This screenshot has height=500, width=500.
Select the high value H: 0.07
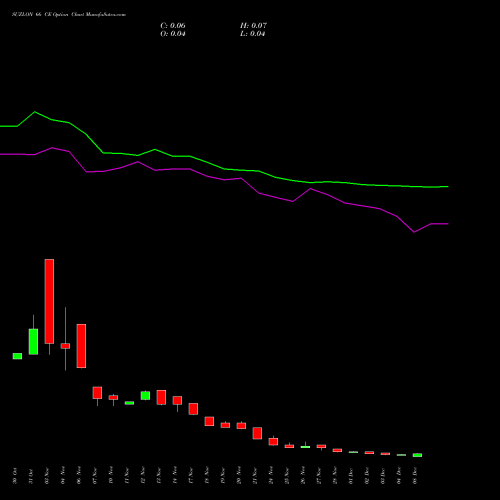pyautogui.click(x=253, y=26)
